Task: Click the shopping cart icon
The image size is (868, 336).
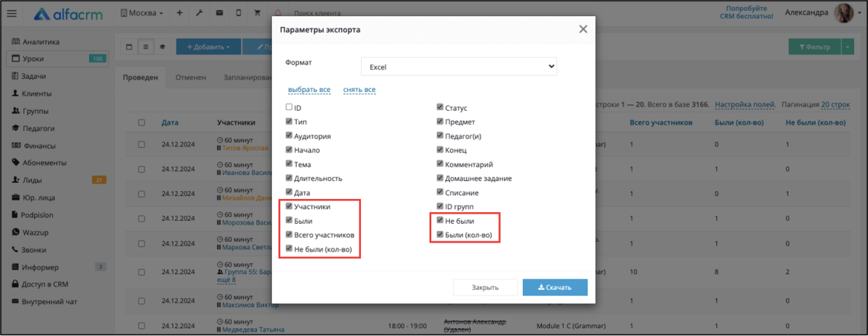Action: tap(257, 13)
